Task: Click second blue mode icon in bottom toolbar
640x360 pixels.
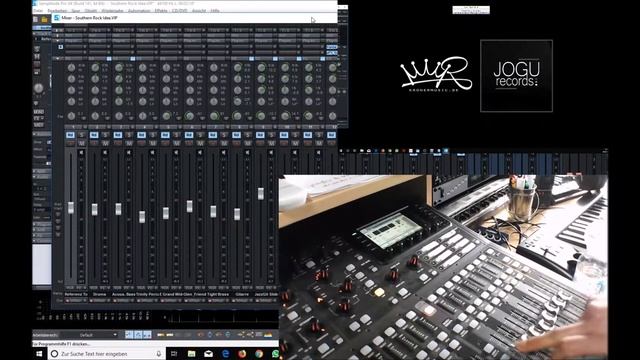Action: pos(138,335)
